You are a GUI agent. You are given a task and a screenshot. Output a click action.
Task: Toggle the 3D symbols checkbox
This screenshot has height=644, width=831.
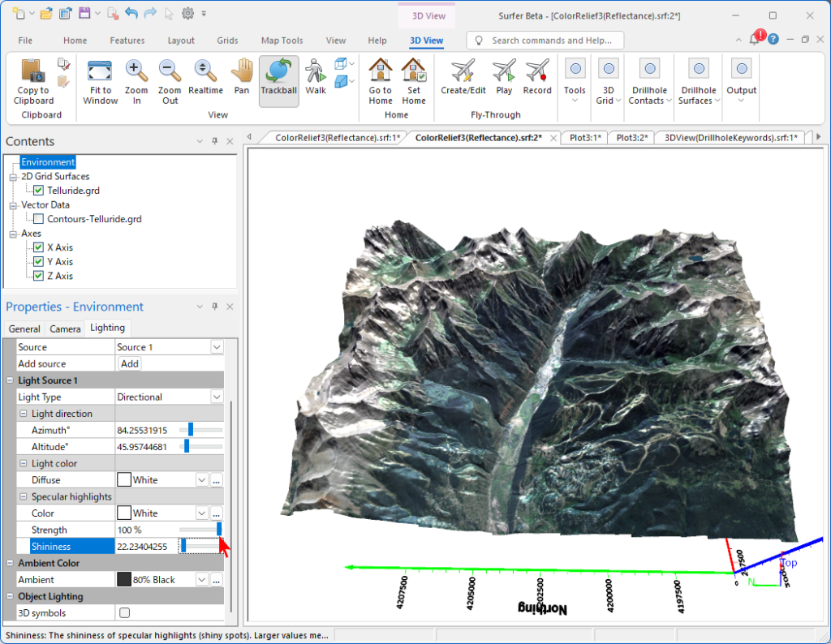coord(124,612)
